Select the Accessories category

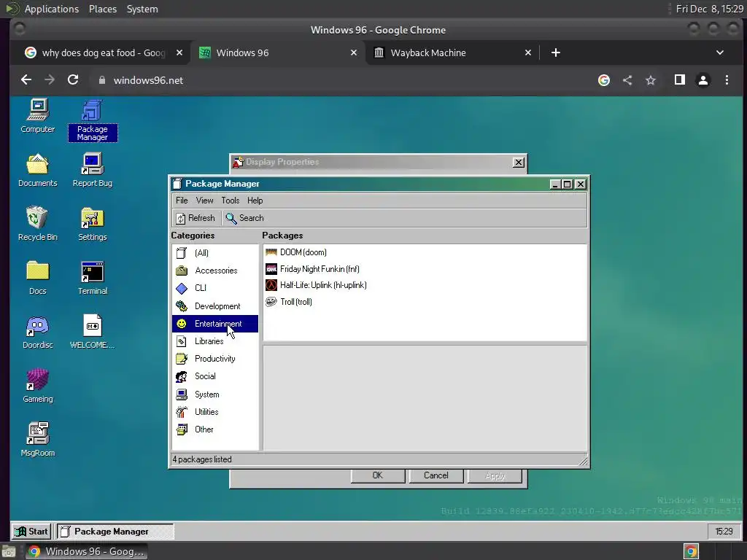[x=215, y=271]
